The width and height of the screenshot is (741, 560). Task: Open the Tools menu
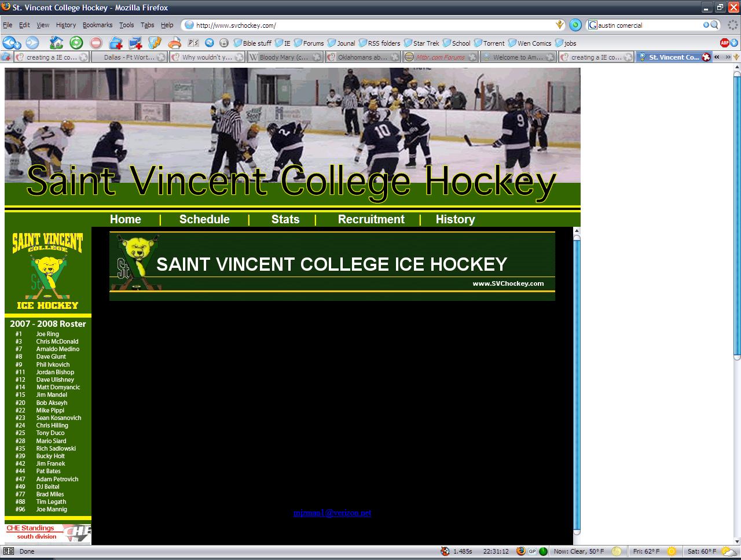[126, 25]
